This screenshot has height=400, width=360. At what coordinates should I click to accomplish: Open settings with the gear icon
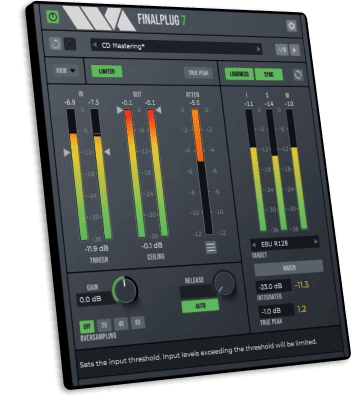coord(291,26)
